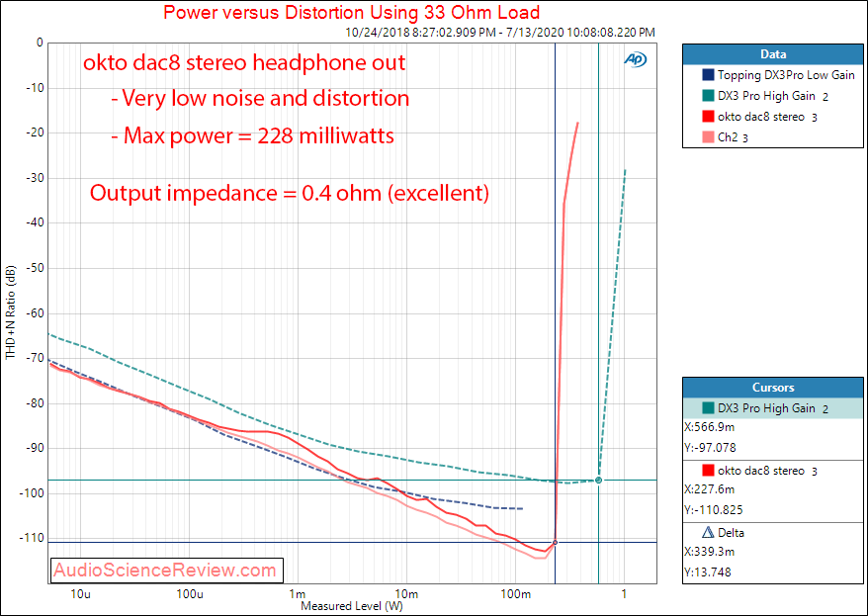The image size is (868, 616).
Task: Click the Cursors panel header
Action: [x=773, y=388]
